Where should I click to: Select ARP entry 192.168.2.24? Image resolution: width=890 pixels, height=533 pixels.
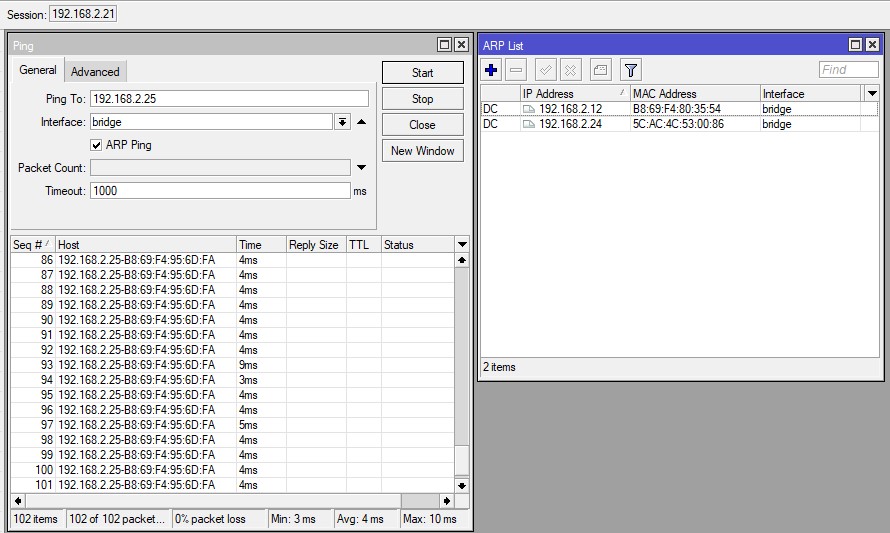pyautogui.click(x=679, y=124)
